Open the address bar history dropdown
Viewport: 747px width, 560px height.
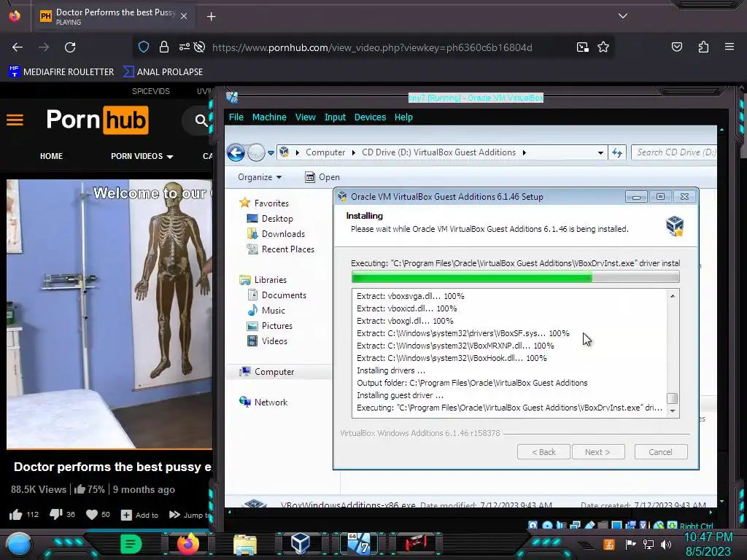pos(600,153)
